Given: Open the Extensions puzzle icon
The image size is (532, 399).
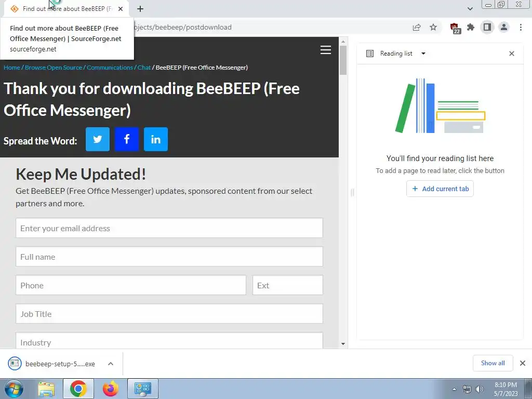Looking at the screenshot, I should tap(471, 27).
